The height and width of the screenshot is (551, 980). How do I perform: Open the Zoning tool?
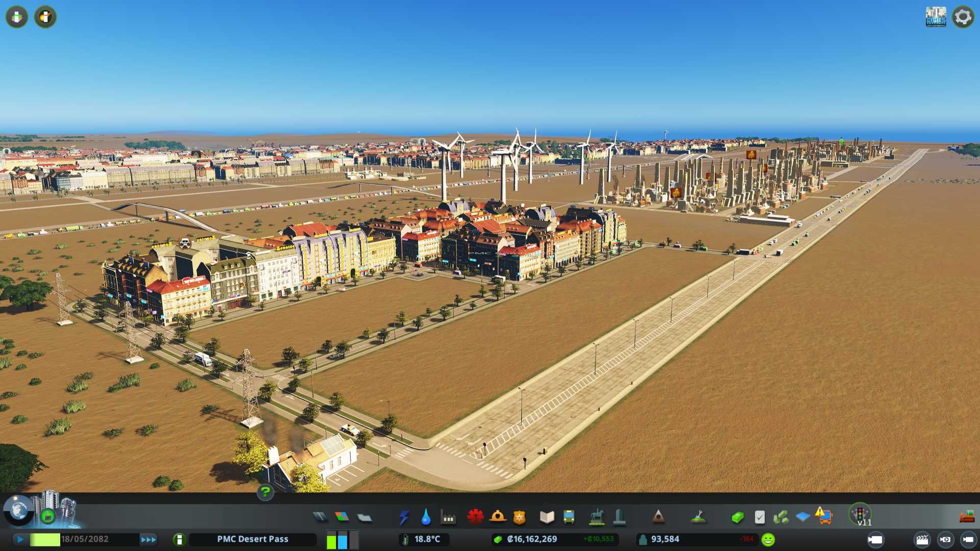(342, 517)
